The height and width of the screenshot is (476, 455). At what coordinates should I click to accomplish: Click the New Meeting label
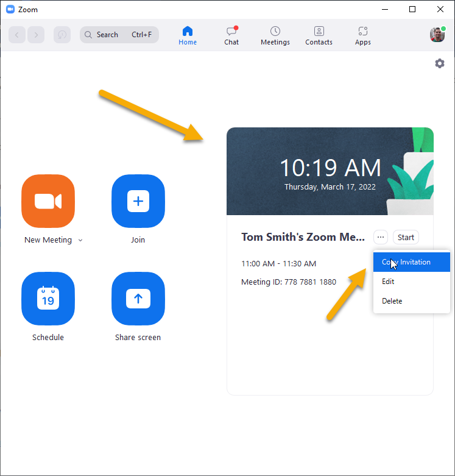pyautogui.click(x=48, y=240)
